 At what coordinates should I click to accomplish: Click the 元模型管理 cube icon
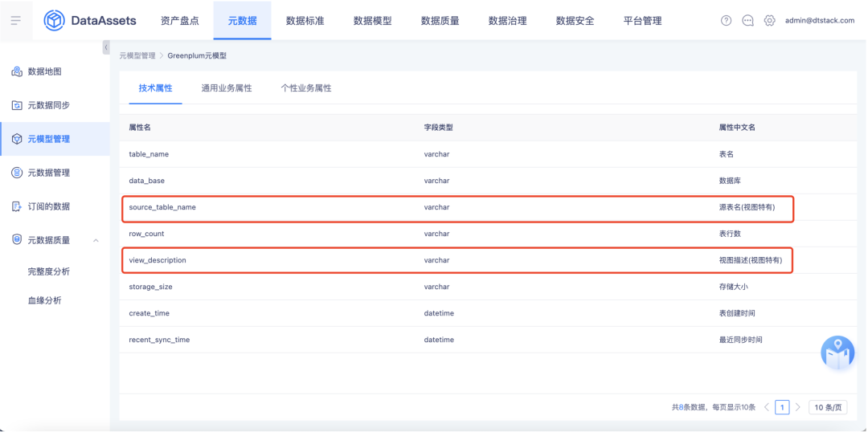point(17,139)
